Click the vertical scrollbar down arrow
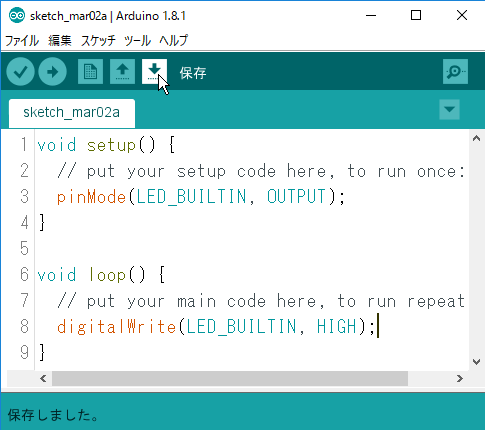This screenshot has width=485, height=430. pos(476,362)
